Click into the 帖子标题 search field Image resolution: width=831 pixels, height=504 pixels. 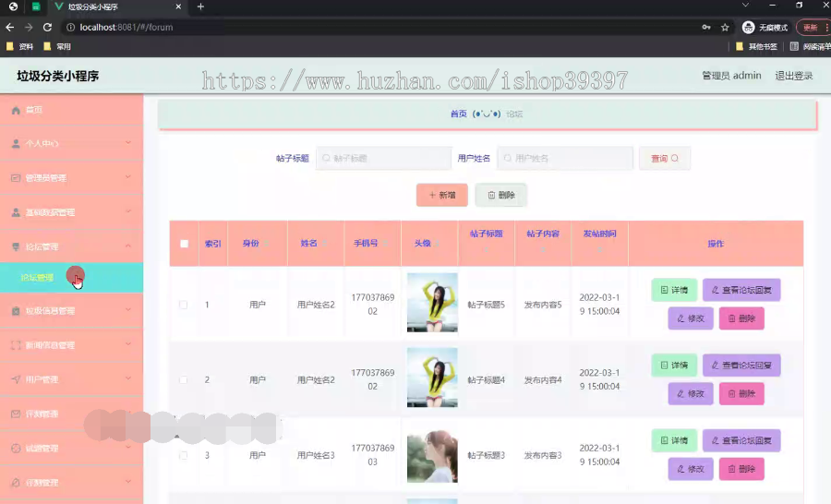click(384, 159)
